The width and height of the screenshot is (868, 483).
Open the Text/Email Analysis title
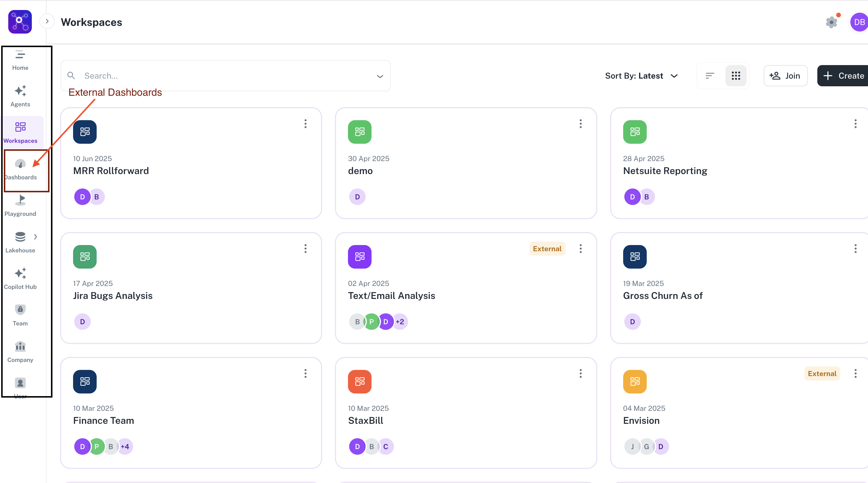(392, 296)
